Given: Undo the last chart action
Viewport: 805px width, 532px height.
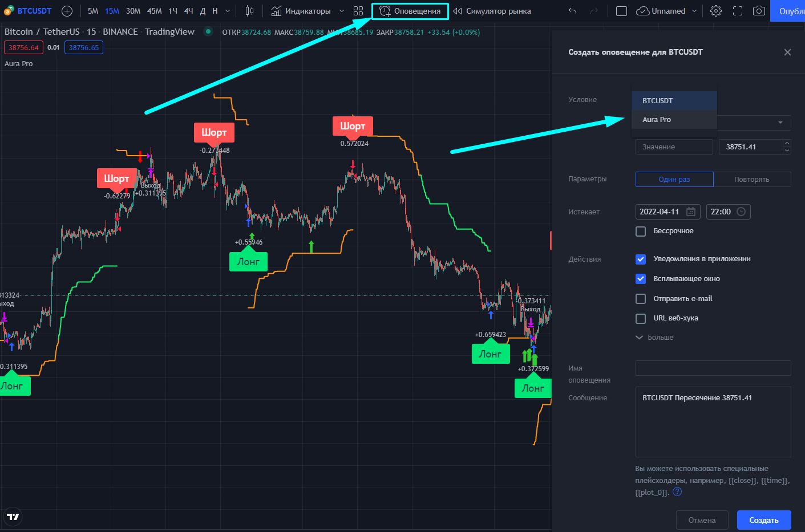Looking at the screenshot, I should coord(573,11).
